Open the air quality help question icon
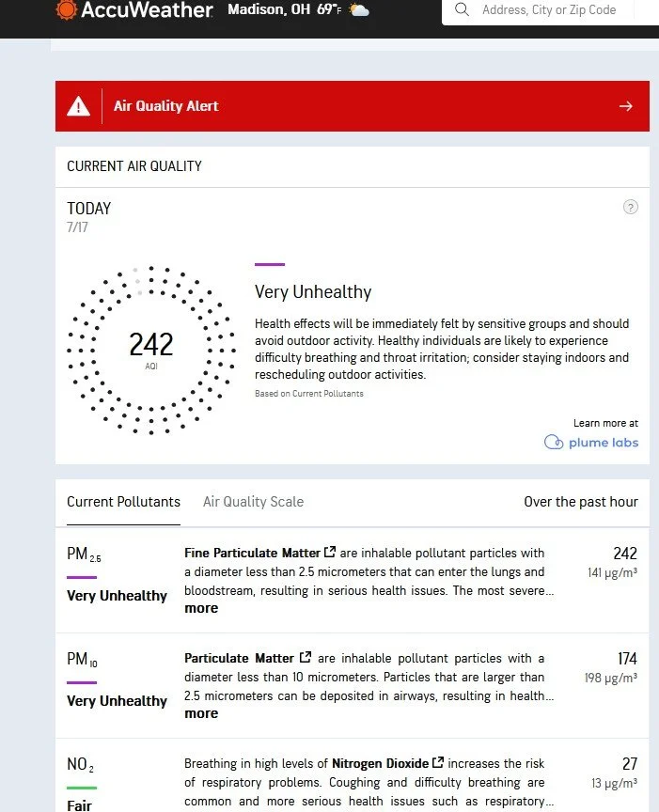Screen dimensions: 659x812 [630, 207]
